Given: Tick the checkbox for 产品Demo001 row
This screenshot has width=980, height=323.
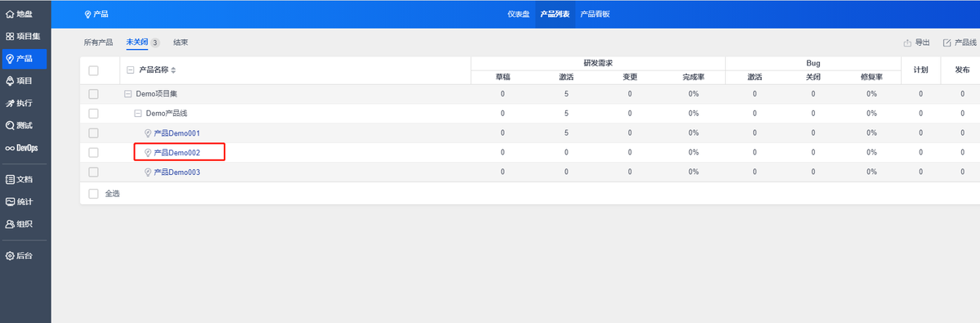Looking at the screenshot, I should pos(93,132).
